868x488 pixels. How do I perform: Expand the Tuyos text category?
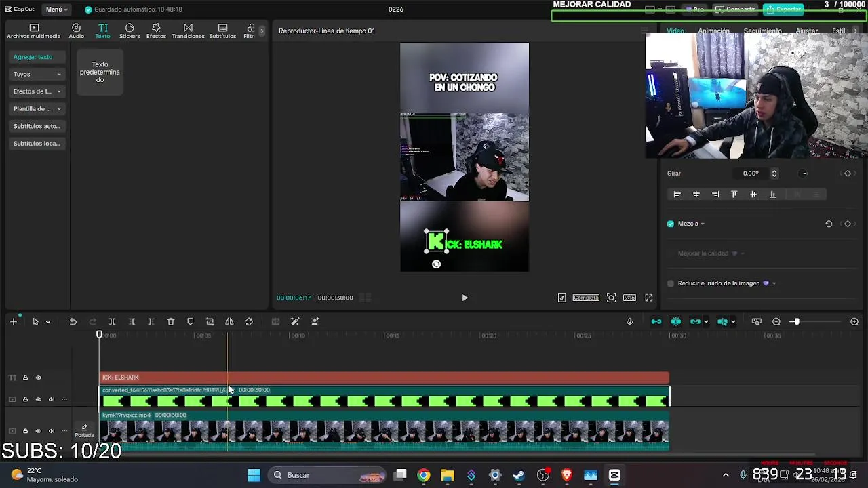coord(37,74)
